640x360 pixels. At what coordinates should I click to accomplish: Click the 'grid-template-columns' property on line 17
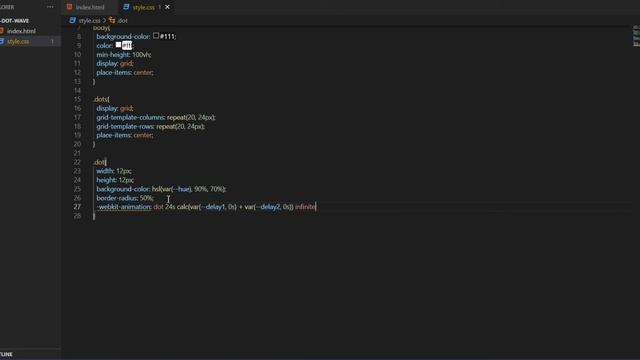(131, 118)
